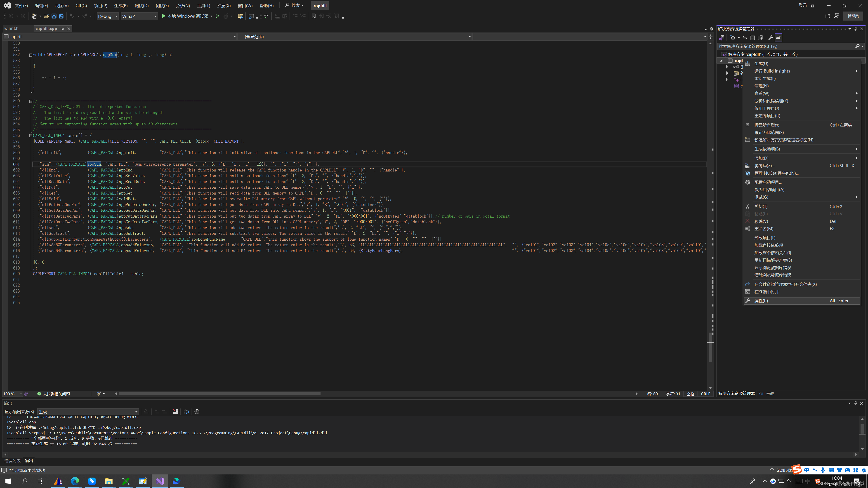The image size is (868, 488).
Task: Toggle the preview selected items button
Action: (x=778, y=38)
